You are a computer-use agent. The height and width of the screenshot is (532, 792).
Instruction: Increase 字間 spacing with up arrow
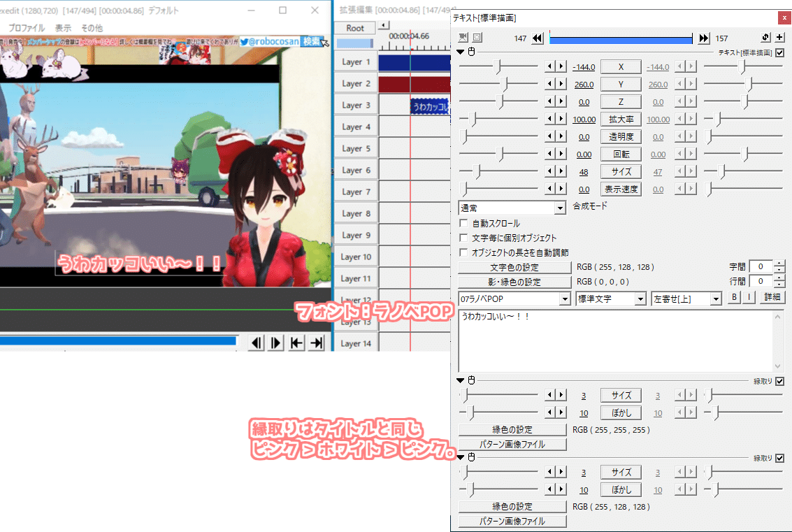[778, 264]
